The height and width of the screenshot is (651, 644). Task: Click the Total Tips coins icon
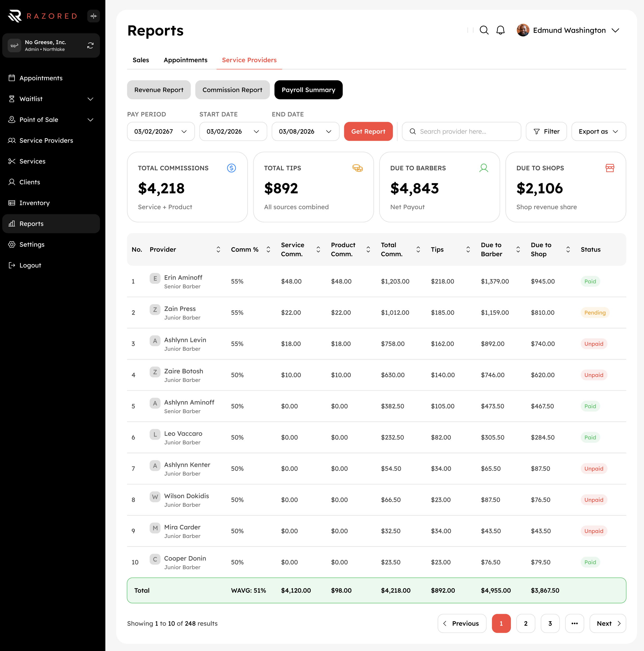(358, 168)
